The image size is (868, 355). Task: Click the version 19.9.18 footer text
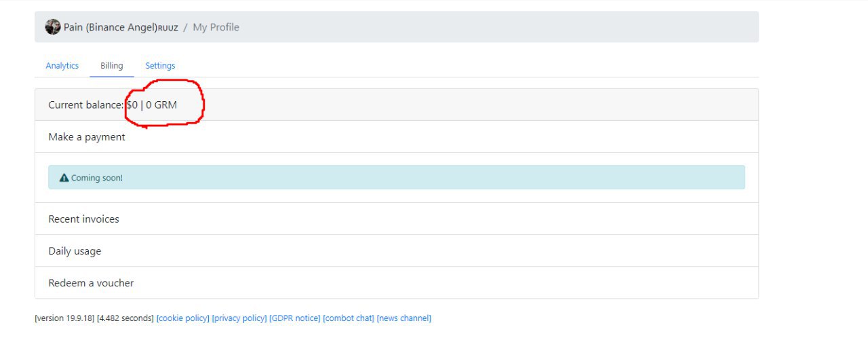coord(64,318)
